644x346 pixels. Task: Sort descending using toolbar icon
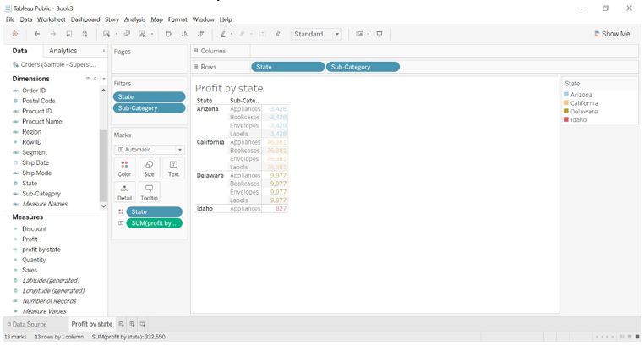[200, 34]
